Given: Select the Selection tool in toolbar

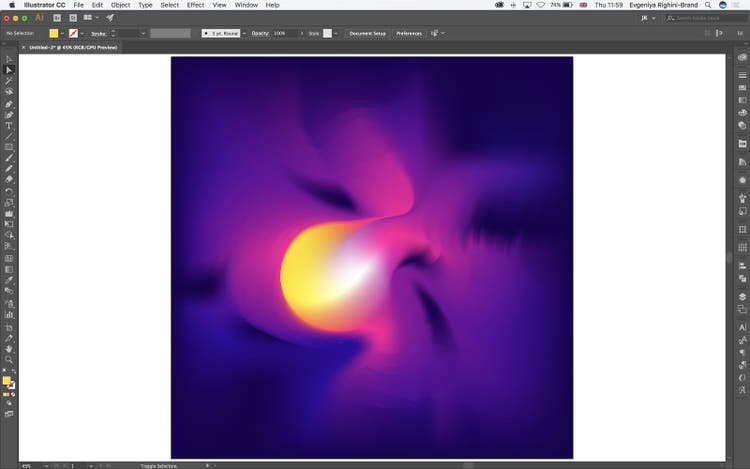Looking at the screenshot, I should 9,60.
